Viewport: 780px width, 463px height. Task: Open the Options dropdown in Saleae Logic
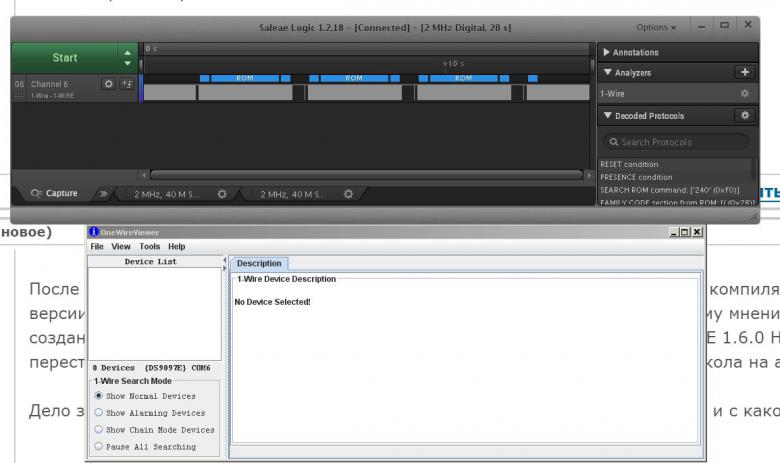click(656, 27)
